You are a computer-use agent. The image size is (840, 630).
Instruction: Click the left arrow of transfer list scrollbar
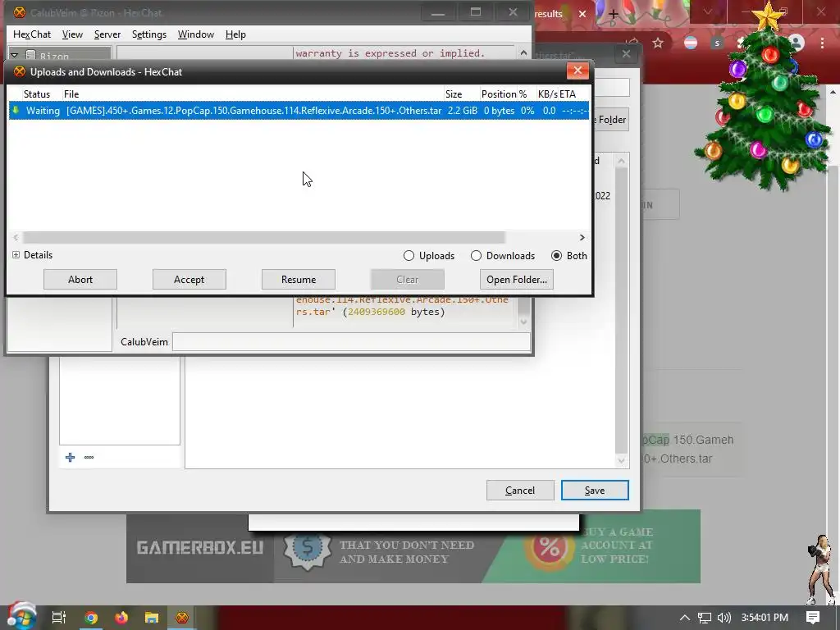coord(16,237)
